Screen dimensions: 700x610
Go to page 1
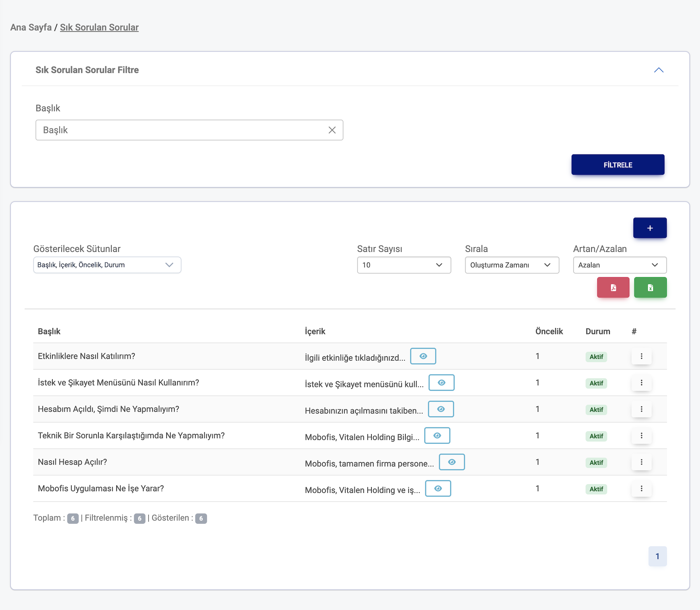[657, 556]
